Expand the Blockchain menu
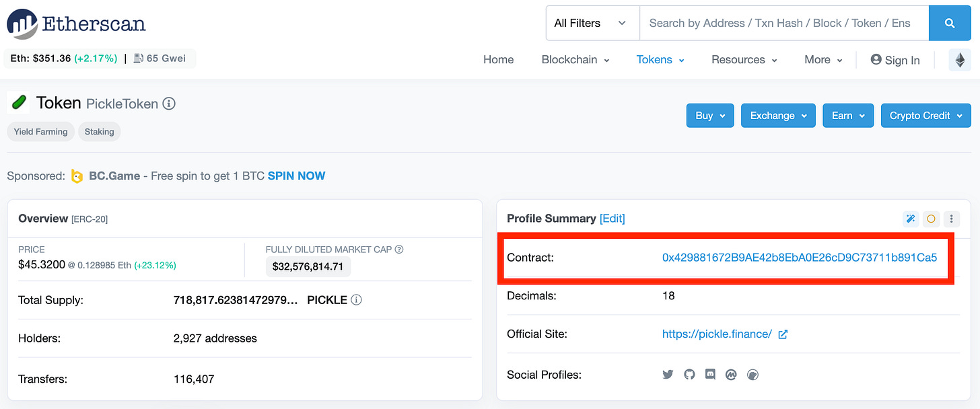This screenshot has width=980, height=409. (575, 60)
